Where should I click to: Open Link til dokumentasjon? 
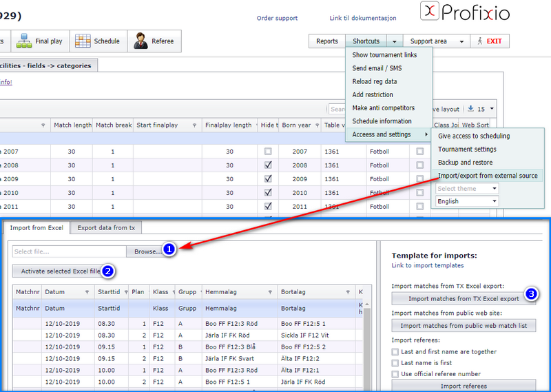[363, 18]
